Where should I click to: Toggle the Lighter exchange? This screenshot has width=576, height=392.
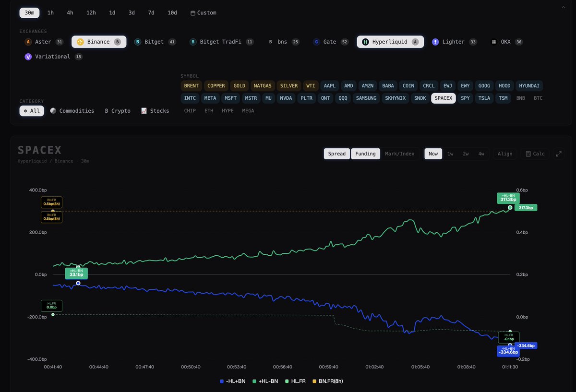click(x=455, y=42)
